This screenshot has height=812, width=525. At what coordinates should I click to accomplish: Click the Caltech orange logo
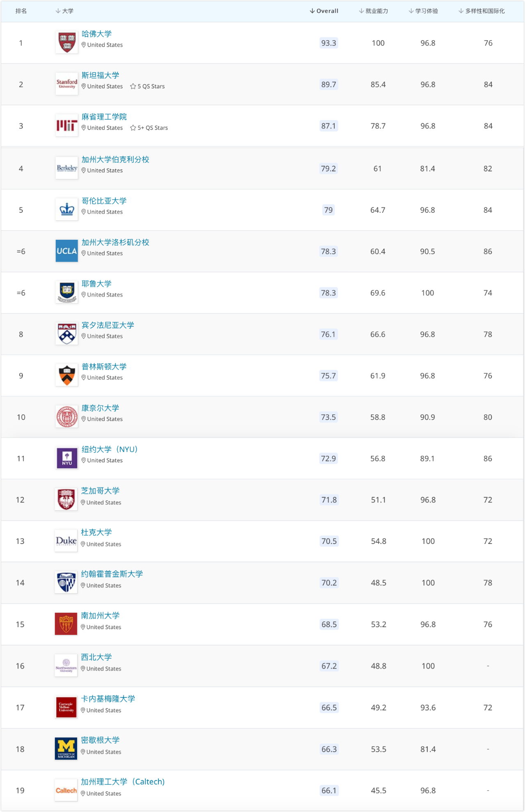(x=66, y=790)
